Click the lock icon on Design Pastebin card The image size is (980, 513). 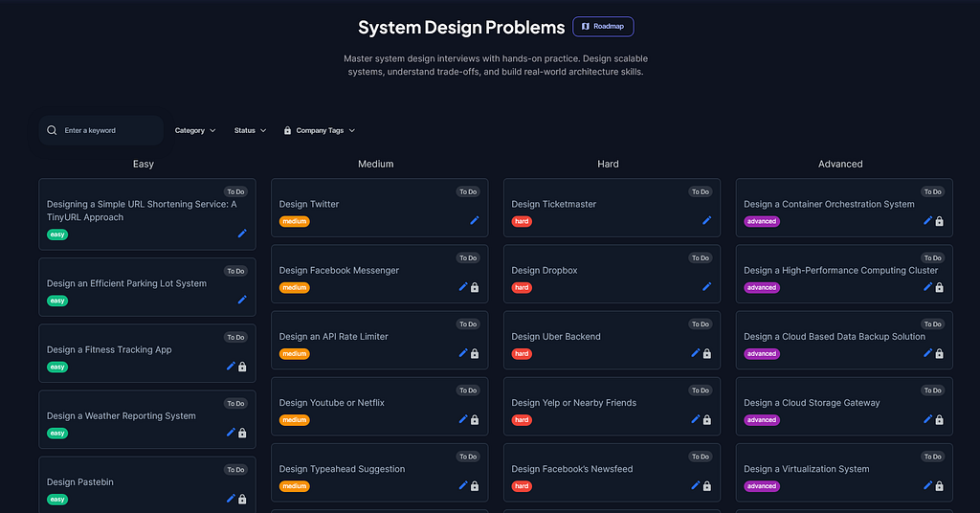(x=242, y=500)
